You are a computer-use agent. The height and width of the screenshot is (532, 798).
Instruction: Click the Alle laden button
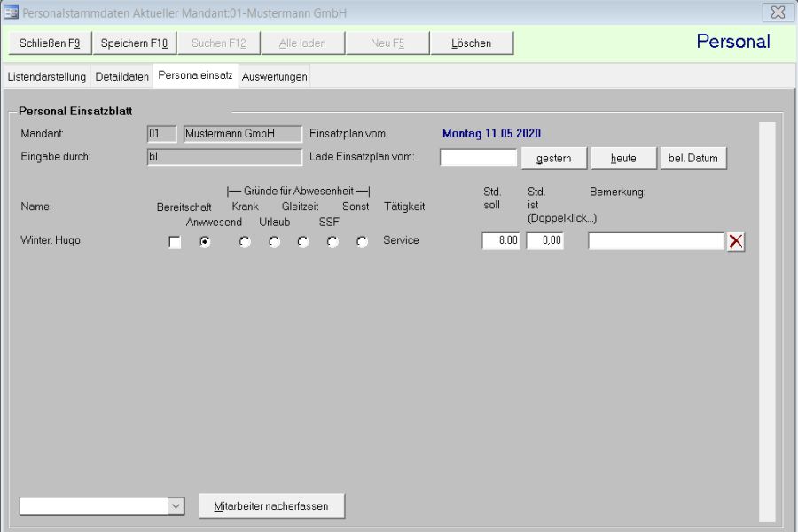coord(303,43)
